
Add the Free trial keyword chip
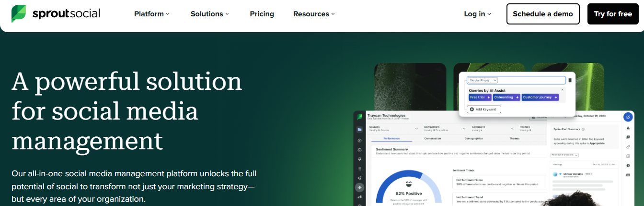pyautogui.click(x=480, y=97)
